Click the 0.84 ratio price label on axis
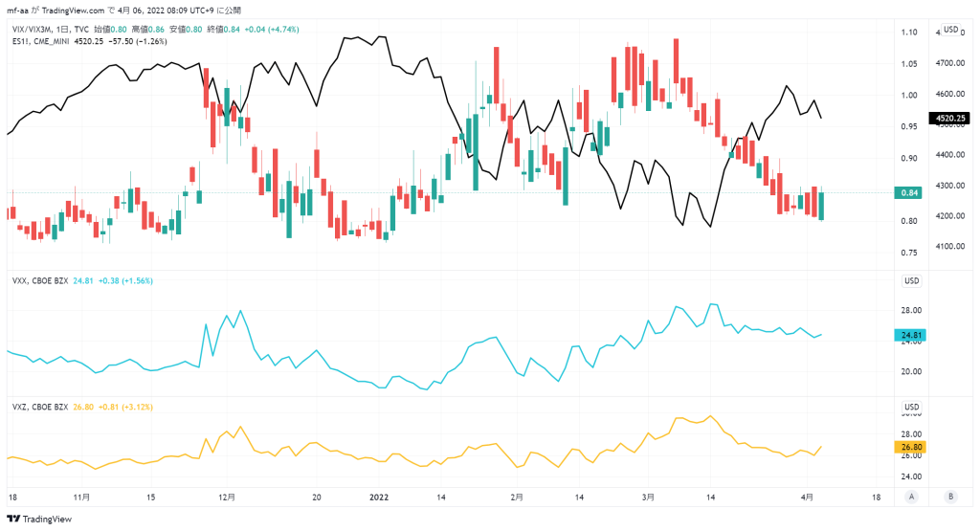980x531 pixels. coord(907,192)
